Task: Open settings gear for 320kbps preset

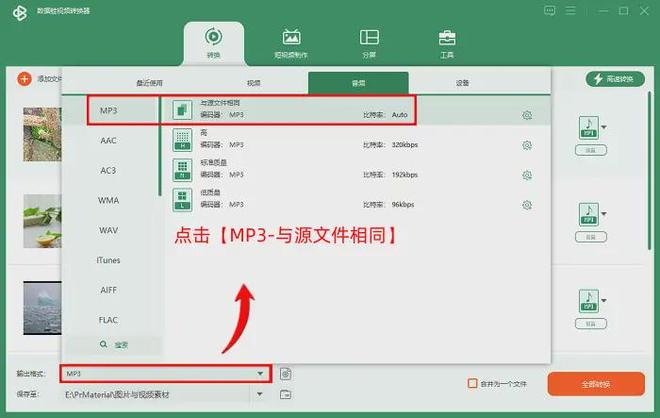Action: tap(527, 145)
